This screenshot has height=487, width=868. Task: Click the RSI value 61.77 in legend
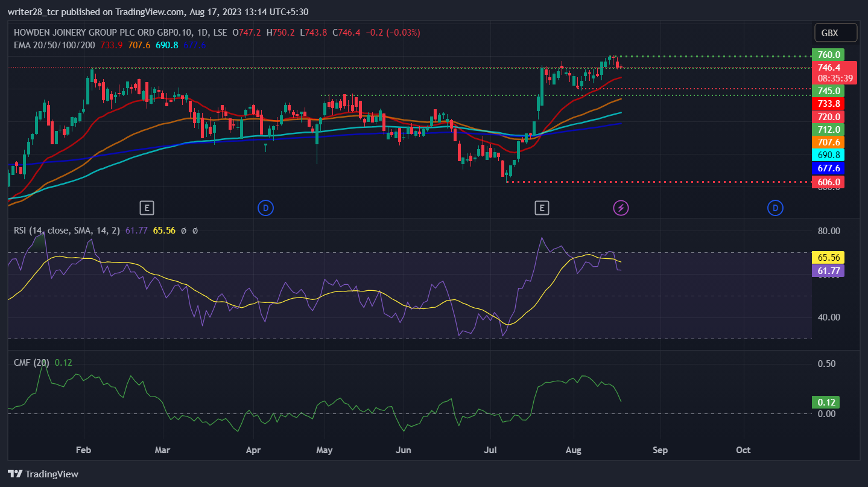[136, 230]
